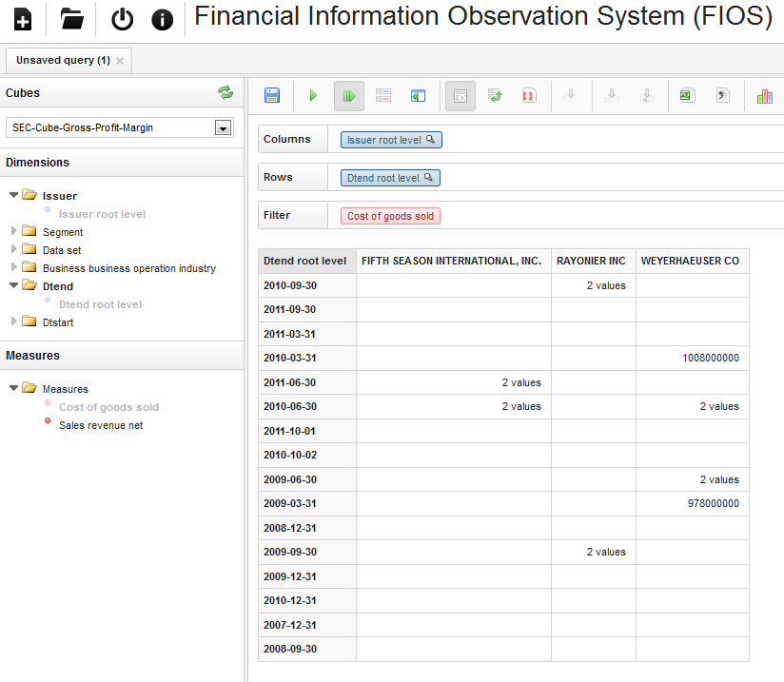Close the Unsaved query tab
Screen dimensions: 784x682
pos(120,61)
